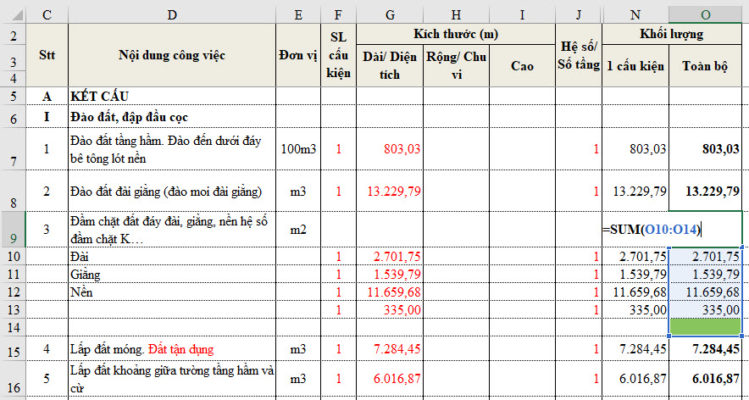This screenshot has height=400, width=749.
Task: Click 'Đào đất đài giằng' description cell
Action: pyautogui.click(x=171, y=191)
